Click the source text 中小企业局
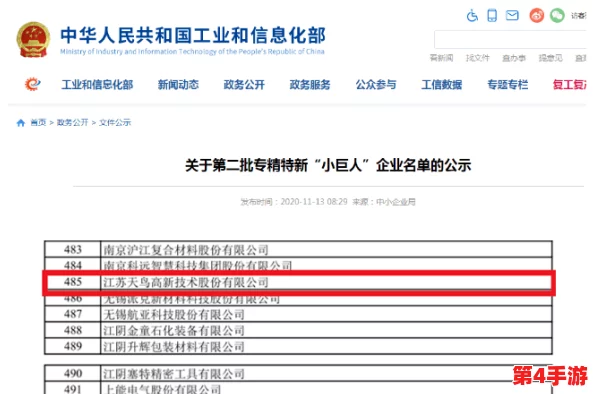Screen dimensions: 594x394 395,202
